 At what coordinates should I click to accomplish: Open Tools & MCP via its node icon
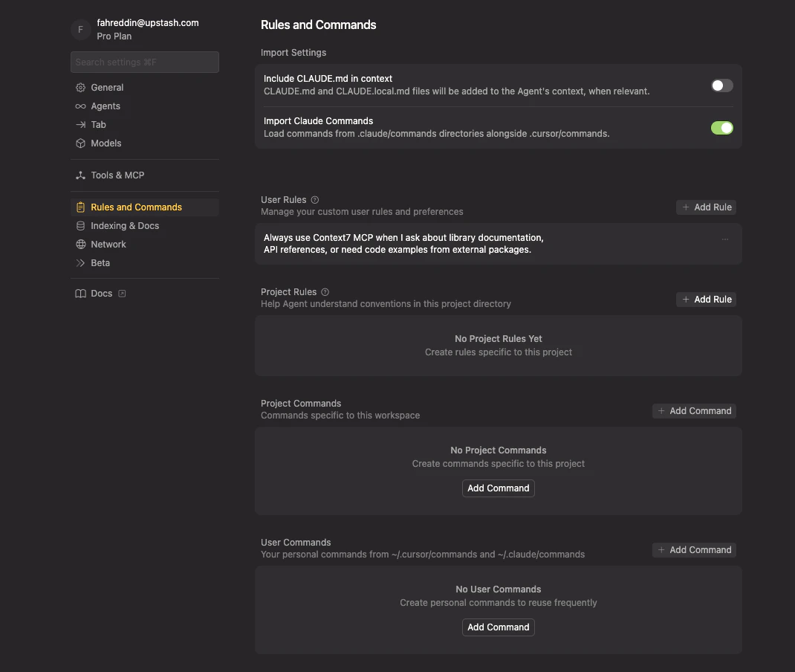pyautogui.click(x=80, y=175)
